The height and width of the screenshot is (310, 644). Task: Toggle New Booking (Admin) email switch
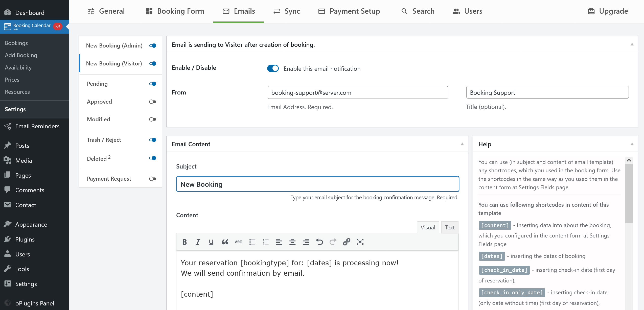(153, 45)
